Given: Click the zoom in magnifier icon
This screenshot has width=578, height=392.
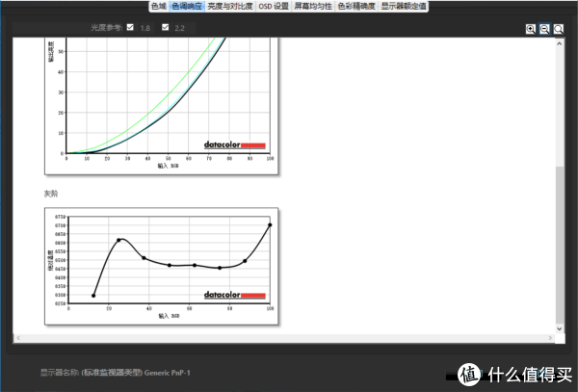Looking at the screenshot, I should click(531, 29).
